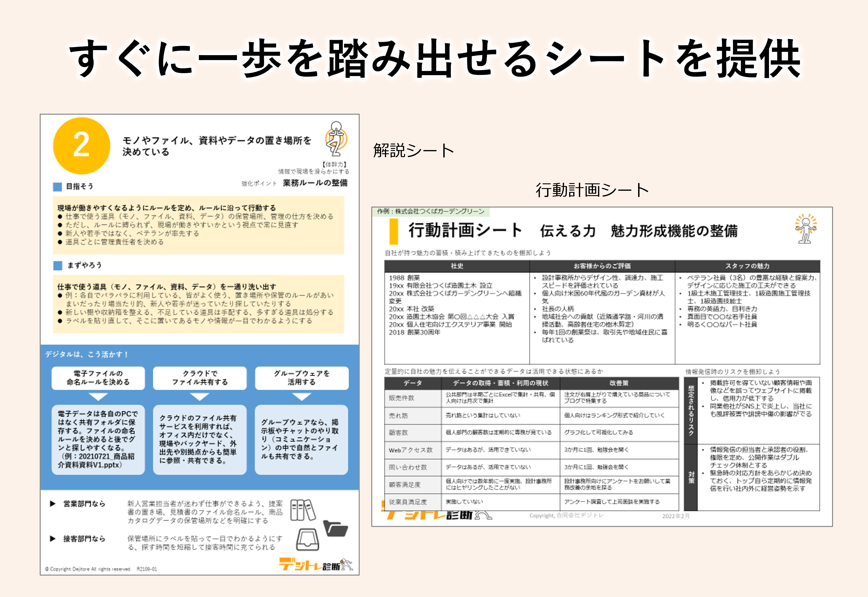Click the triangle arrow beside 営業部門なら
The width and height of the screenshot is (868, 597).
[53, 504]
